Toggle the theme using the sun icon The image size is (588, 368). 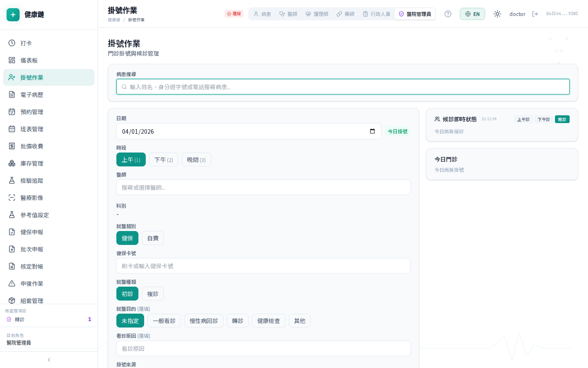click(497, 14)
